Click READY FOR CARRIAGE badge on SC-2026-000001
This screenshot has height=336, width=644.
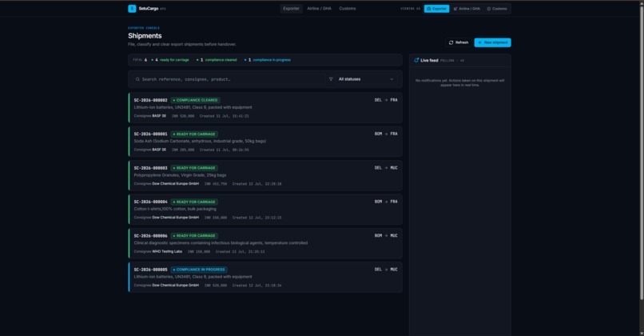(194, 134)
